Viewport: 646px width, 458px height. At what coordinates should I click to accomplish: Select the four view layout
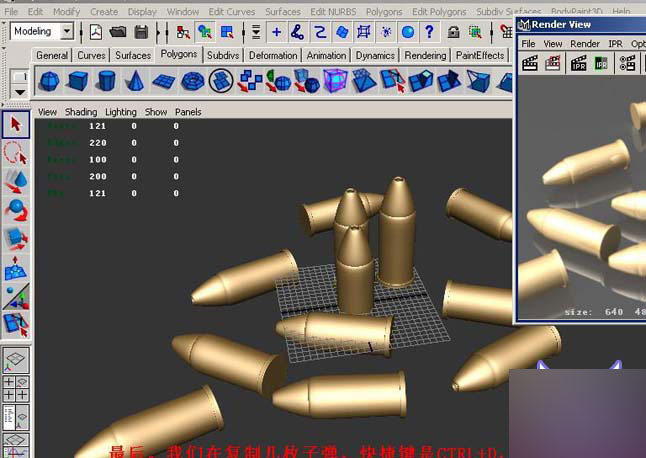(x=16, y=388)
